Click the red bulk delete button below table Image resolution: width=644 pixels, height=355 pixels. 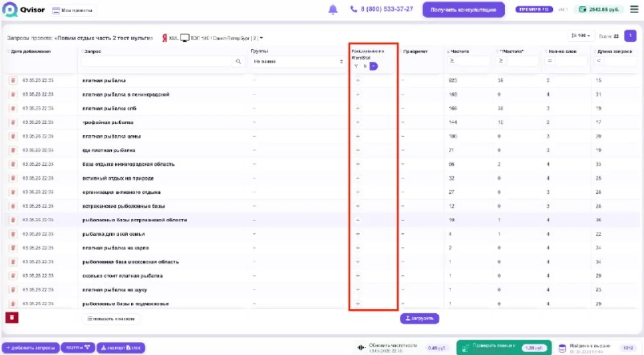click(12, 318)
